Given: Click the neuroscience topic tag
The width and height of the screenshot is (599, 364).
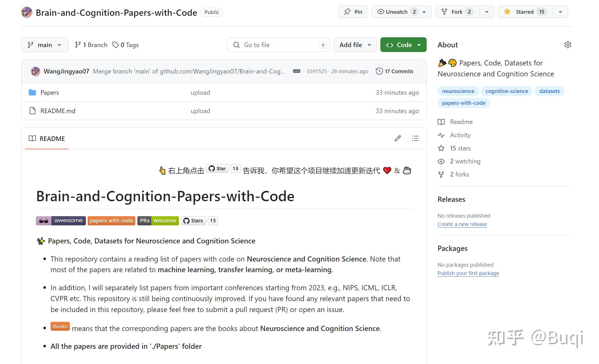Looking at the screenshot, I should (458, 91).
